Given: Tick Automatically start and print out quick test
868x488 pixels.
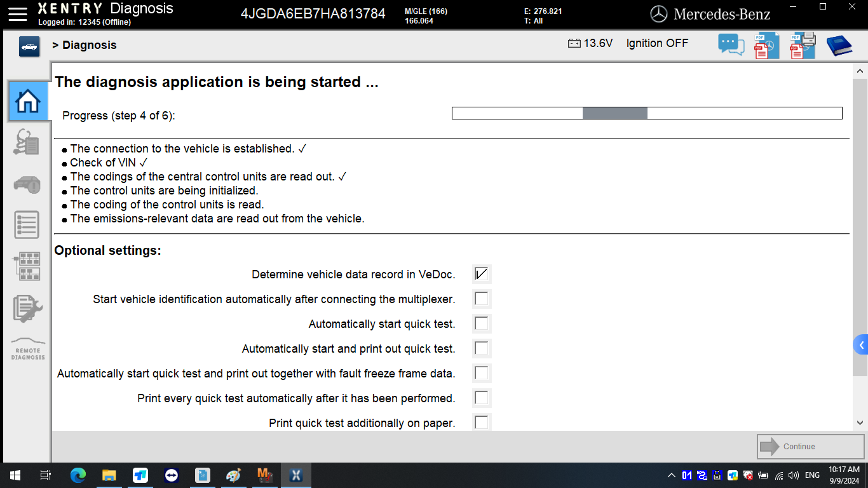Looking at the screenshot, I should [482, 348].
